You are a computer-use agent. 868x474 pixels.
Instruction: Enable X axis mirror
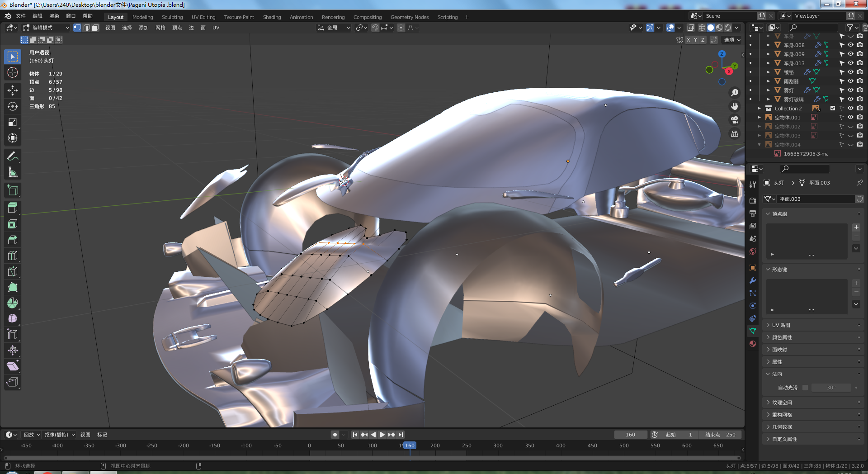(x=688, y=40)
